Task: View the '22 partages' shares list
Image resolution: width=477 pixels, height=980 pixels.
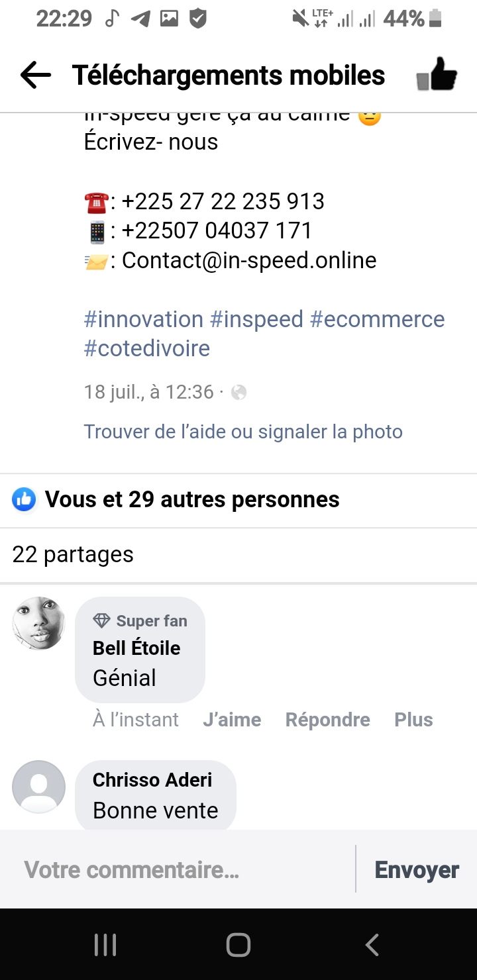Action: pyautogui.click(x=73, y=554)
